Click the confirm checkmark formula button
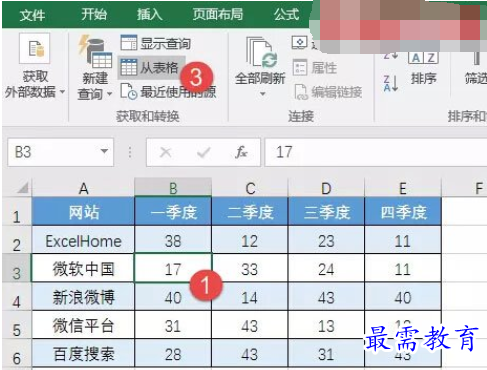Viewport: 487px width, 370px height. (203, 153)
